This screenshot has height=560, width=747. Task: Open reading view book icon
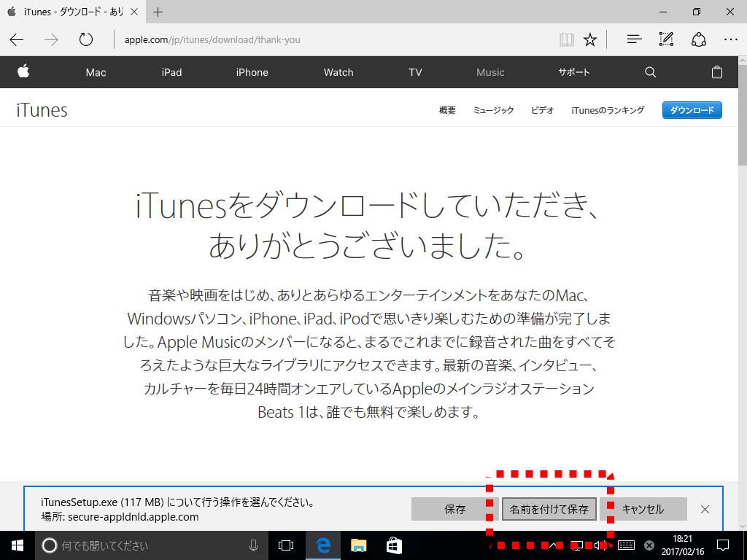point(567,40)
